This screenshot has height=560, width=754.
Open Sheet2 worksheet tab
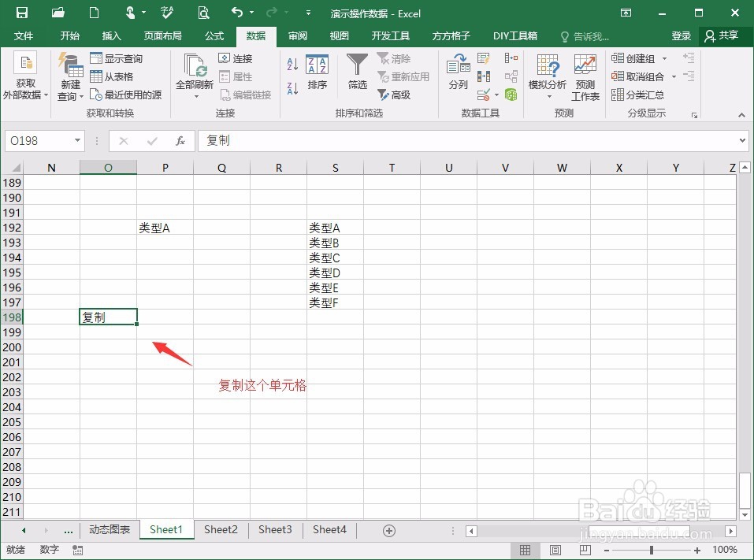coord(221,529)
